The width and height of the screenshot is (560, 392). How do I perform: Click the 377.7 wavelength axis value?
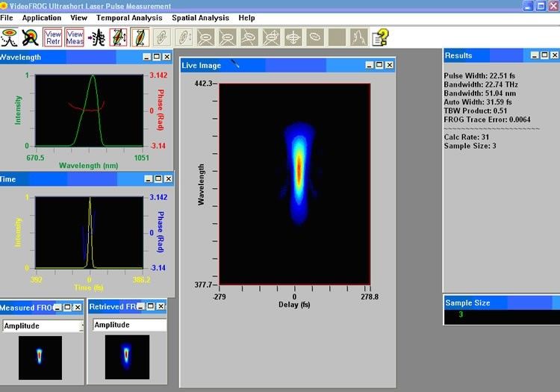[203, 284]
